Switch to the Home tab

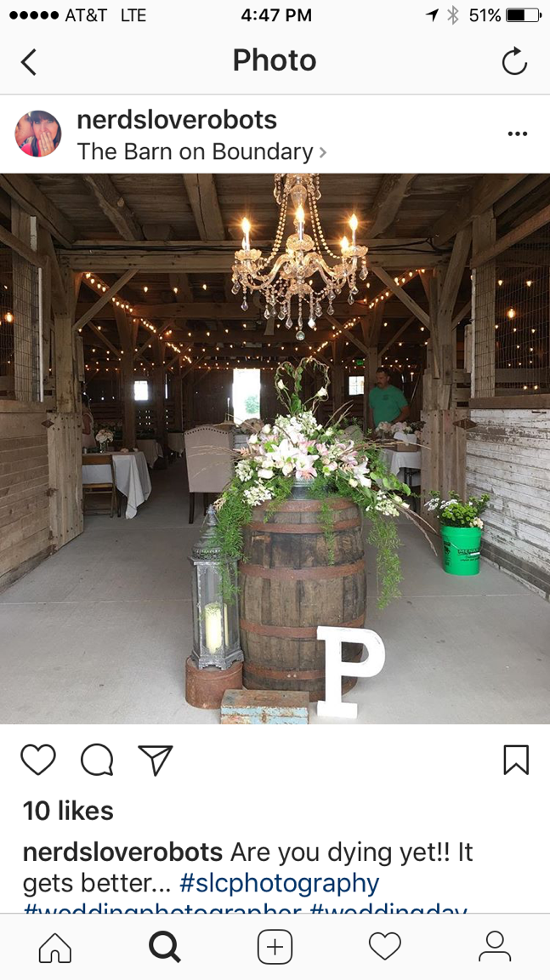coord(55,948)
